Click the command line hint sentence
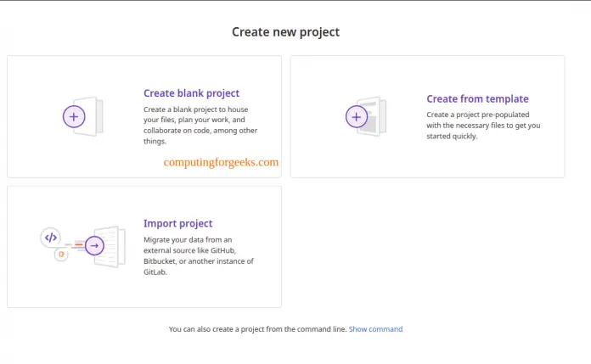The height and width of the screenshot is (364, 591). (x=257, y=329)
